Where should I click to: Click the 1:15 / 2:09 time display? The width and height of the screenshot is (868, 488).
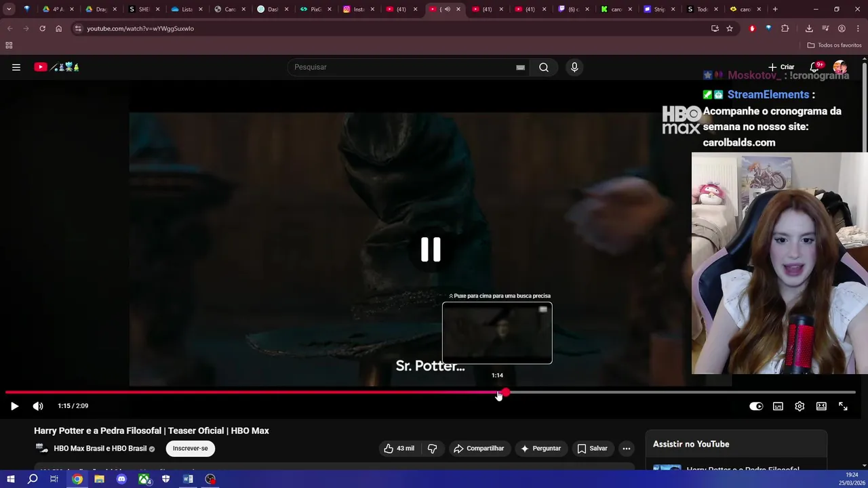(73, 406)
